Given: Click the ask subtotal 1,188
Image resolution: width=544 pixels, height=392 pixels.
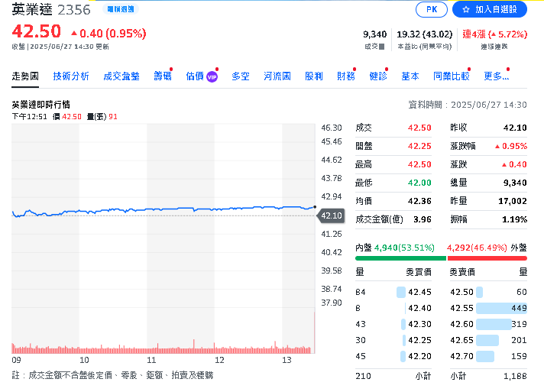Looking at the screenshot, I should (x=515, y=376).
